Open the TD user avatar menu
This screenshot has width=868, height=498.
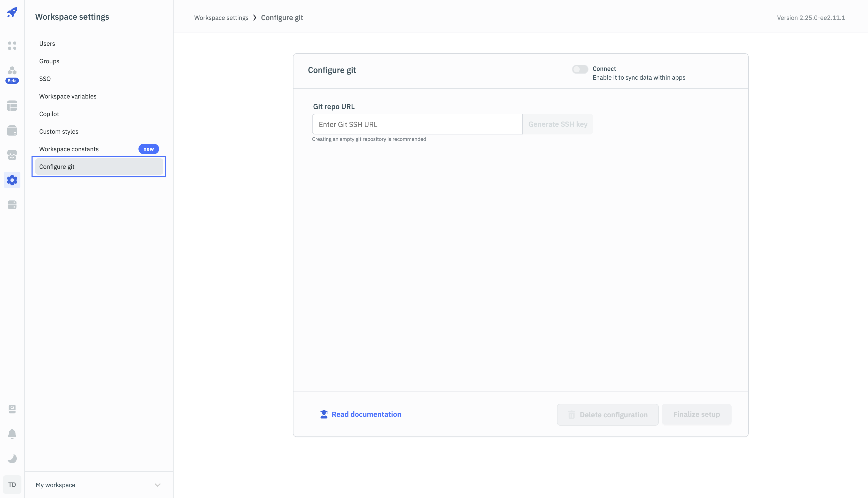(x=12, y=485)
